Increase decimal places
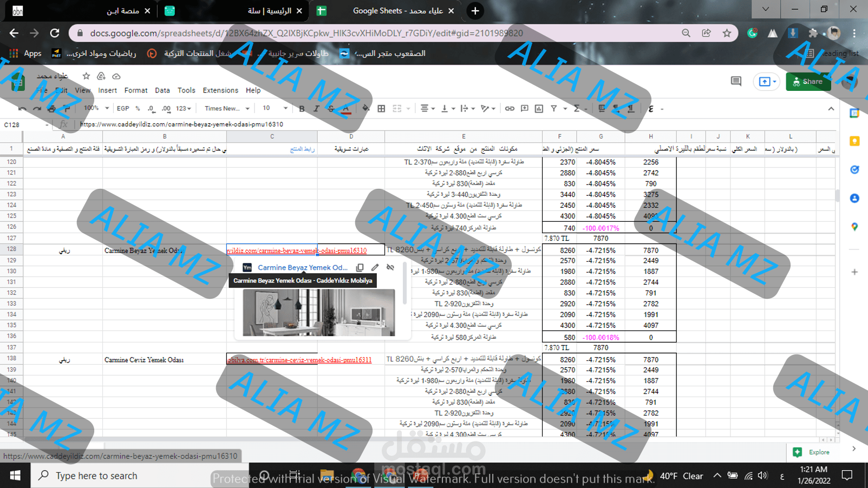 [166, 109]
